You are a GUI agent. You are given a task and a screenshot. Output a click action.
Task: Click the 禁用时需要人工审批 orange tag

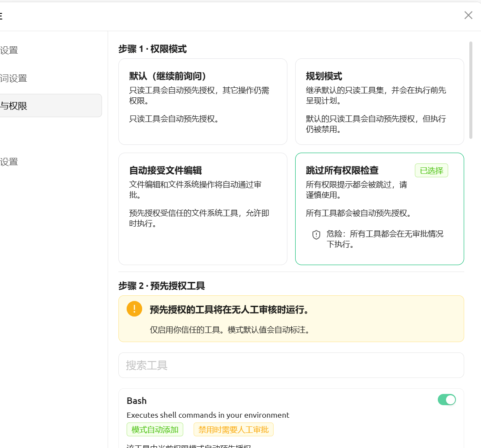click(x=233, y=429)
